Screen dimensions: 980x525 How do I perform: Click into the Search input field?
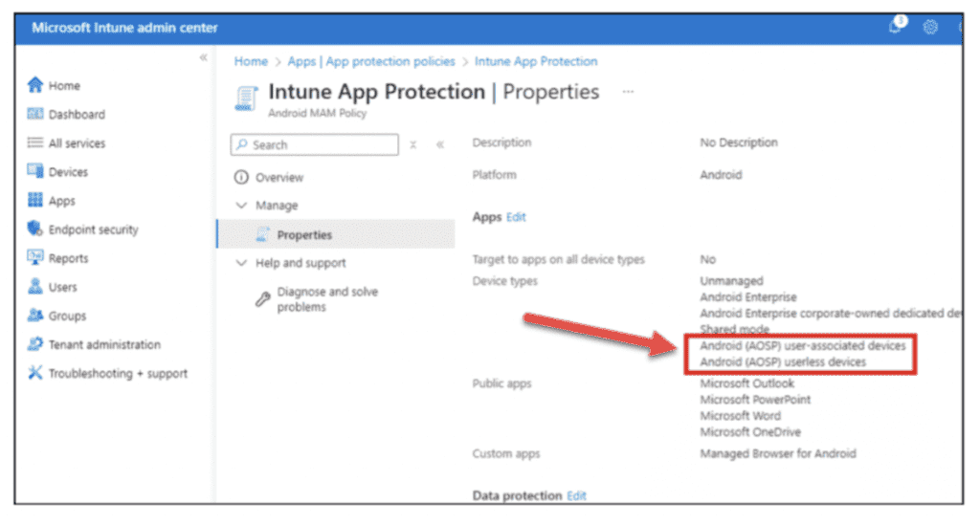click(314, 144)
